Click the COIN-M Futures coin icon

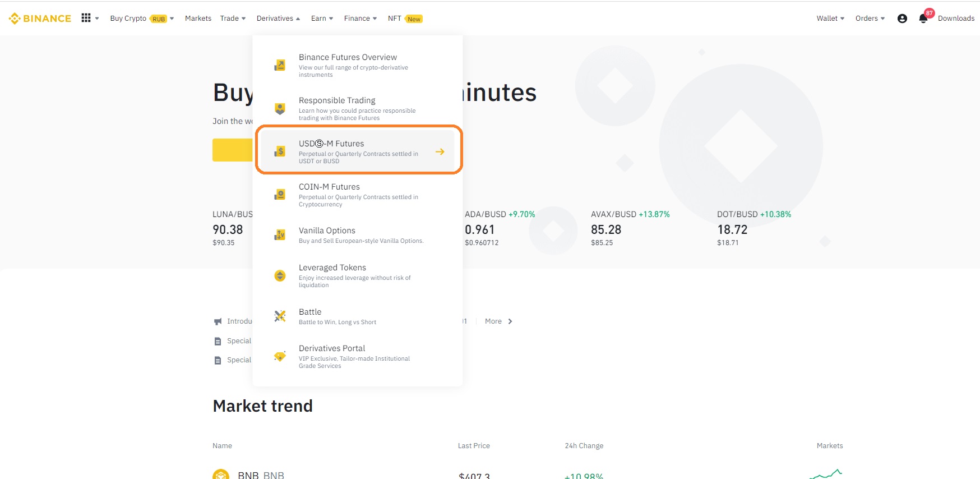coord(280,195)
